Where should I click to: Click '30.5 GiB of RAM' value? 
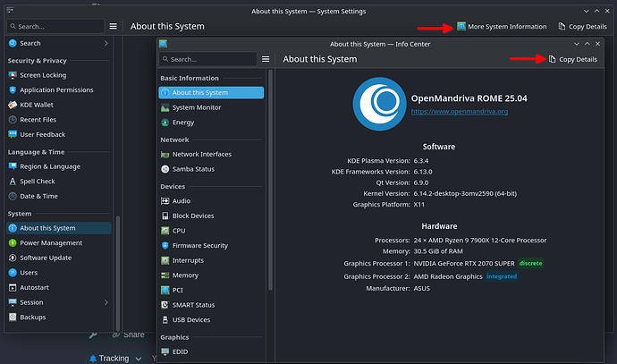(x=438, y=251)
